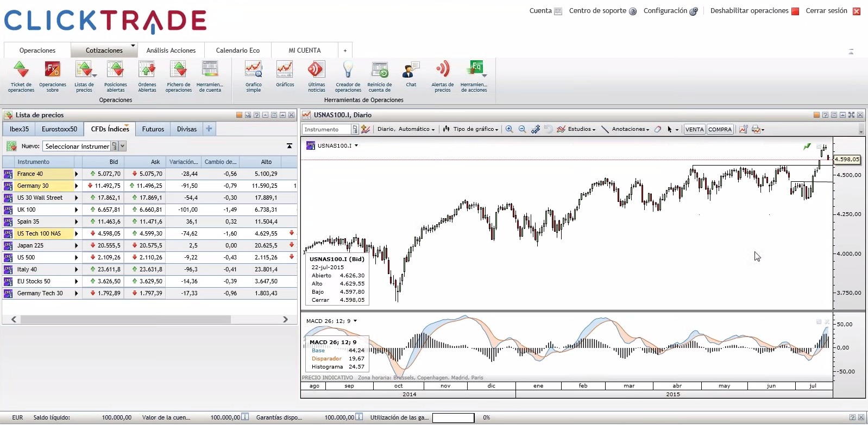
Task: Open Diario, Automático period dropdown
Action: (x=406, y=129)
